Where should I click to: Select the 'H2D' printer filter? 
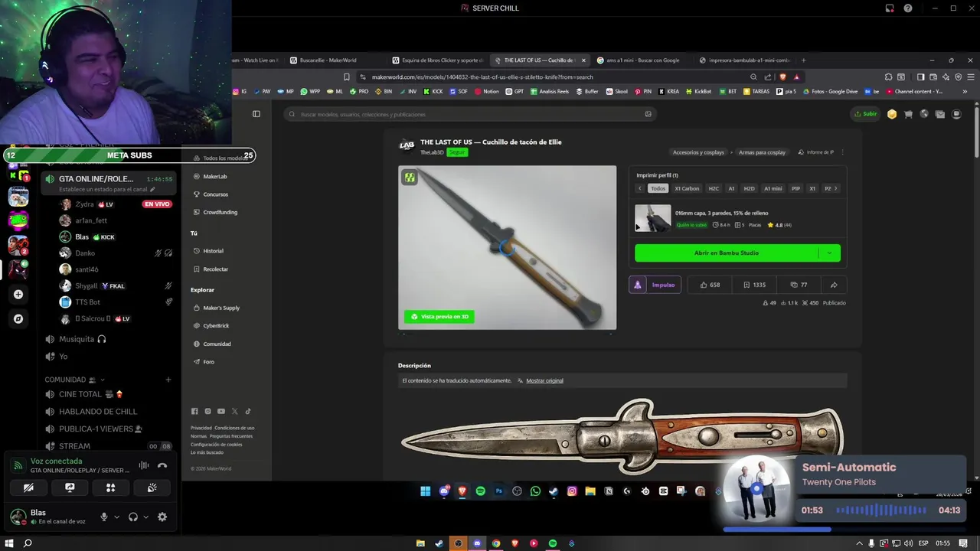[749, 188]
